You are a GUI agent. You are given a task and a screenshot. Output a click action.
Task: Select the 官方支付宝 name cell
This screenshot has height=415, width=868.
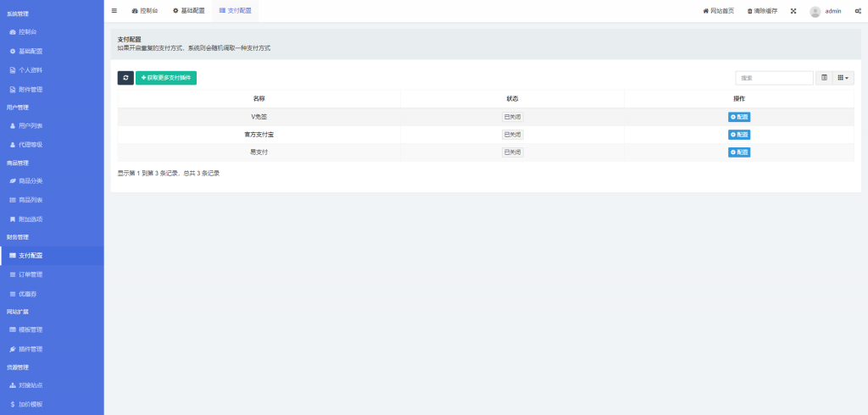point(259,135)
